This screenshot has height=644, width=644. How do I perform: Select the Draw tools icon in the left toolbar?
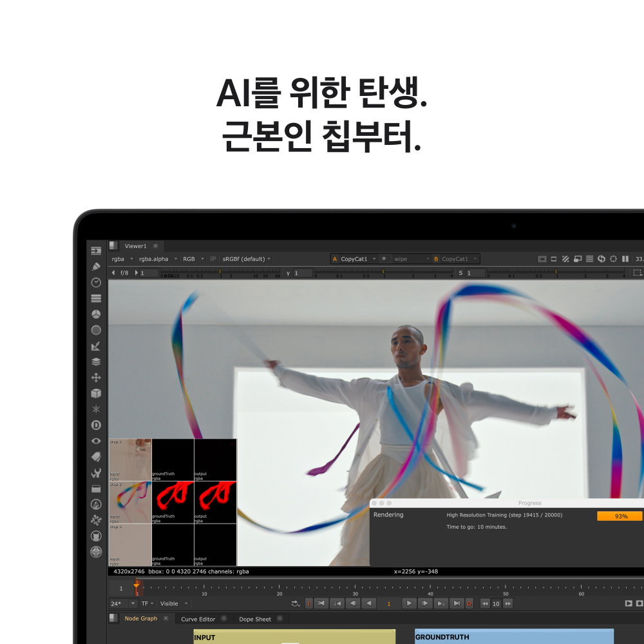click(x=96, y=266)
